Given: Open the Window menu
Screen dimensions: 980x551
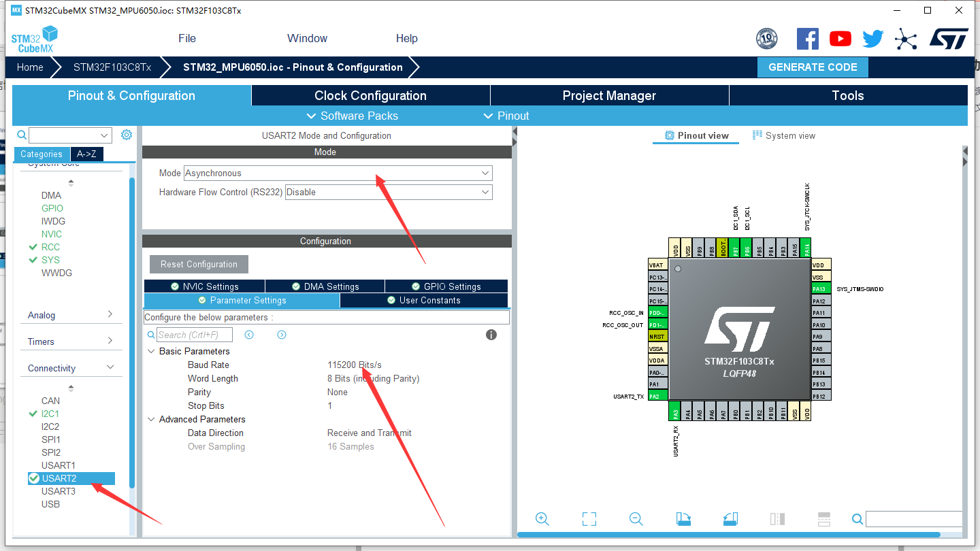Looking at the screenshot, I should pos(307,38).
